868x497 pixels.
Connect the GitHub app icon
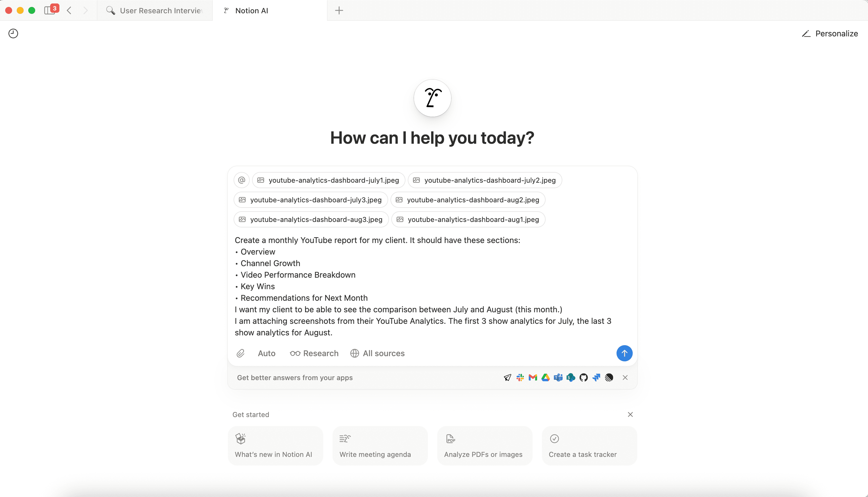pos(584,378)
